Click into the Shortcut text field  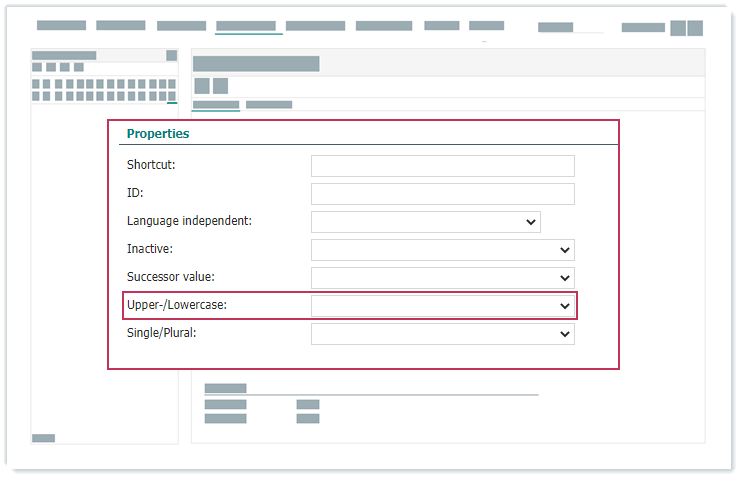coord(442,166)
